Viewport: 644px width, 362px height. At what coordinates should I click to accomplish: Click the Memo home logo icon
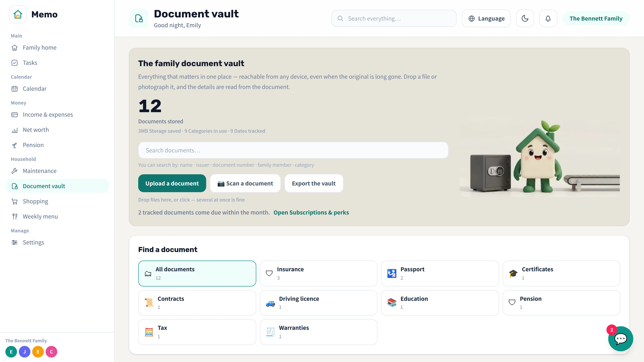[x=18, y=14]
